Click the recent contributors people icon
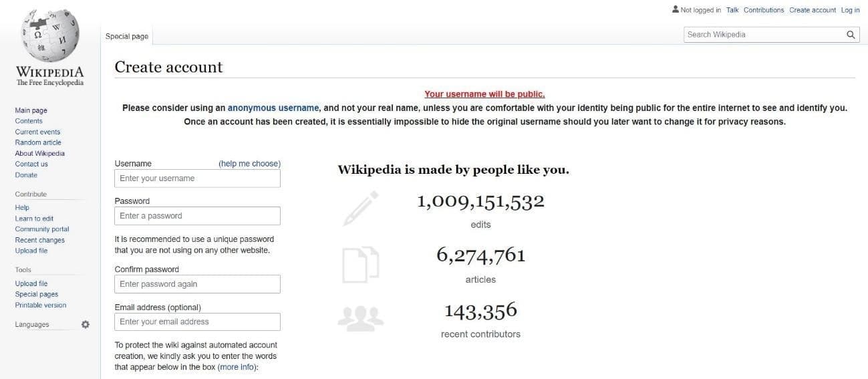868x379 pixels. pyautogui.click(x=361, y=318)
